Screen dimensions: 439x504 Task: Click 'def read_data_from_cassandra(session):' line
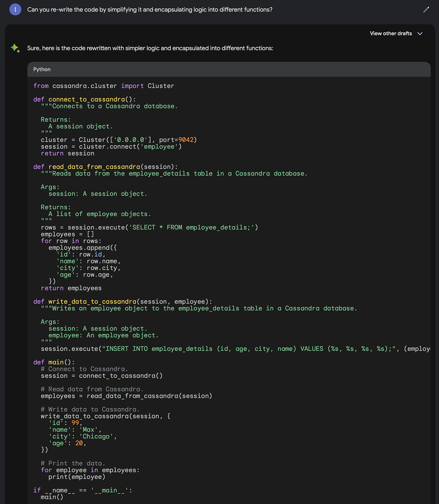click(x=106, y=167)
